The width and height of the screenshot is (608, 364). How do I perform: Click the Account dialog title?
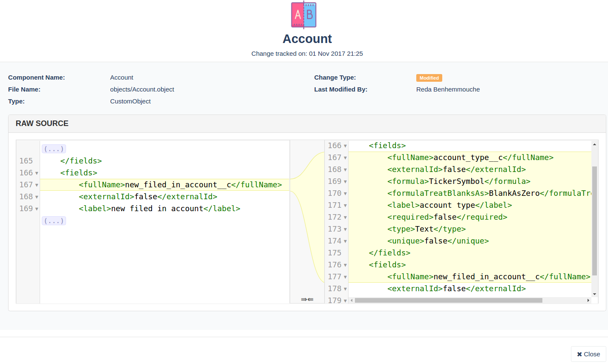tap(307, 39)
